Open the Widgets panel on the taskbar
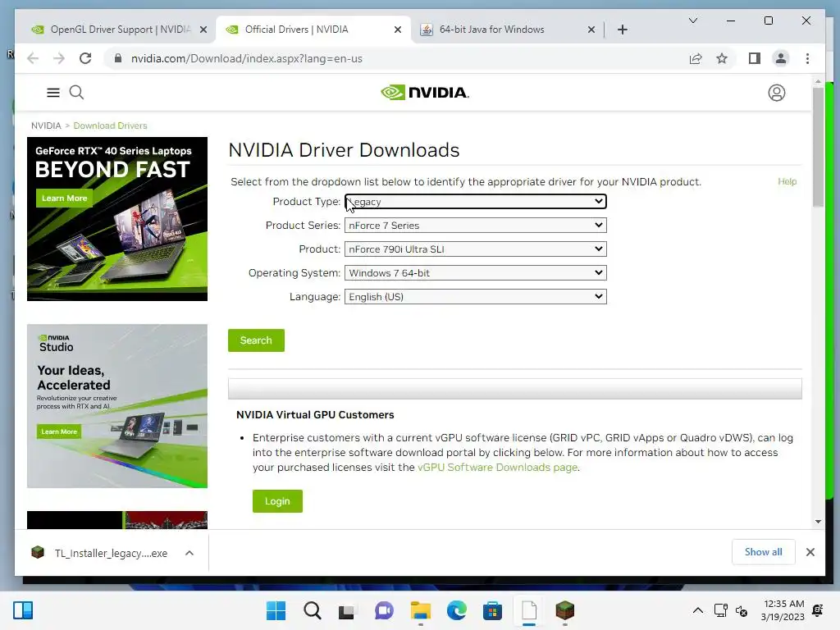Screen dimensions: 840x630 [x=23, y=610]
